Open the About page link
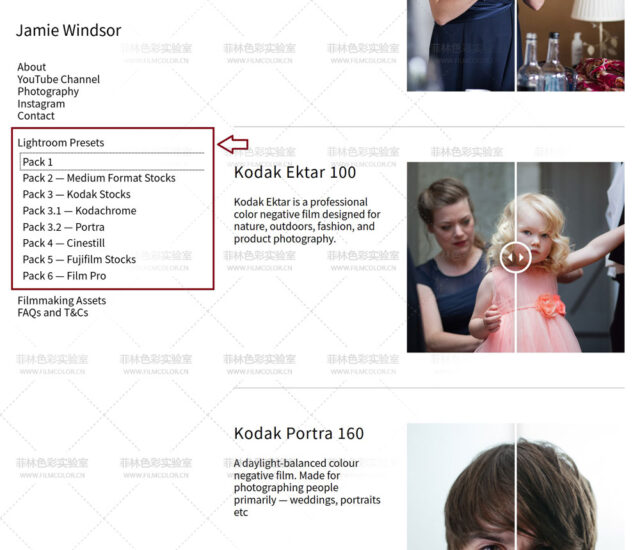The image size is (640, 550). 32,67
